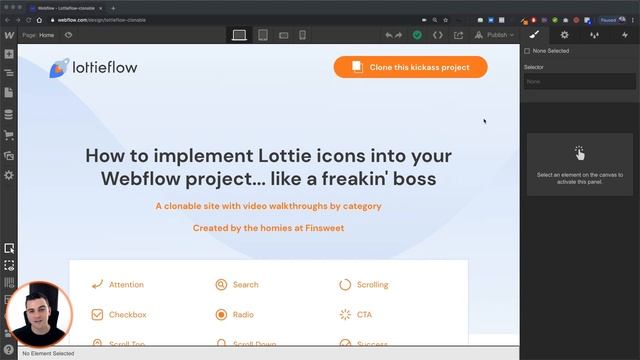Switch to the Style Manager tab
The image size is (640, 360).
tap(594, 35)
